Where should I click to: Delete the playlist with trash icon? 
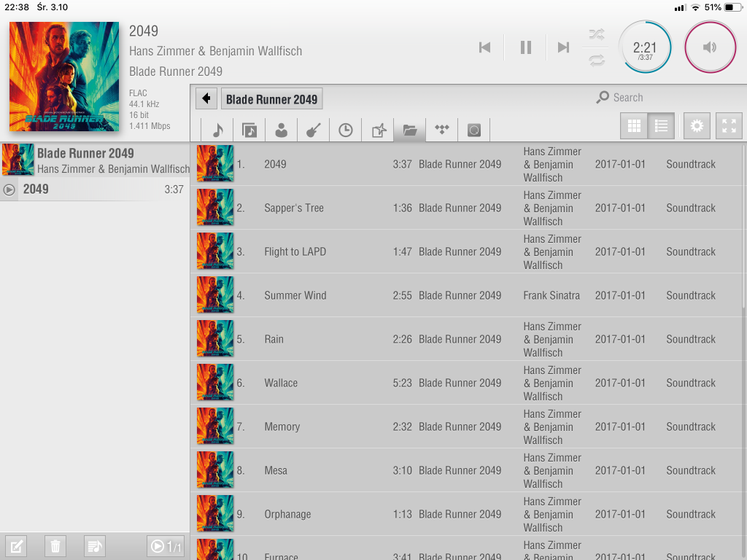[x=55, y=546]
